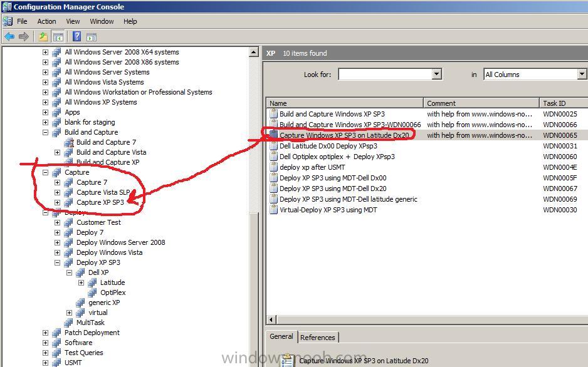Select Test Queries in the tree
Image resolution: width=588 pixels, height=367 pixels.
point(83,353)
